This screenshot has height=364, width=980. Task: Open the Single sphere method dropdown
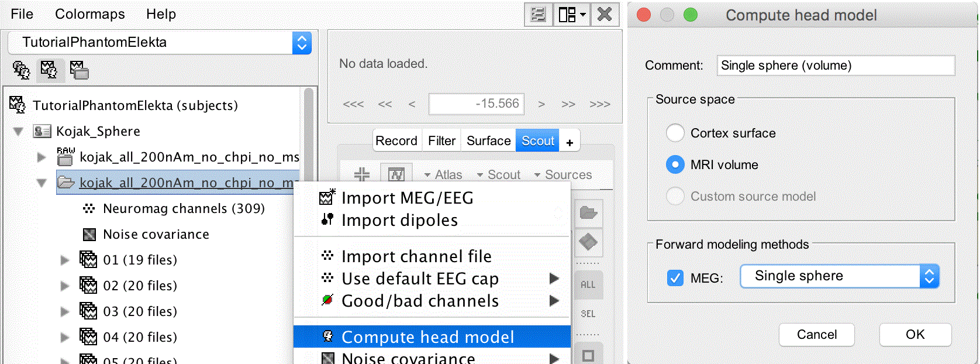pos(839,276)
